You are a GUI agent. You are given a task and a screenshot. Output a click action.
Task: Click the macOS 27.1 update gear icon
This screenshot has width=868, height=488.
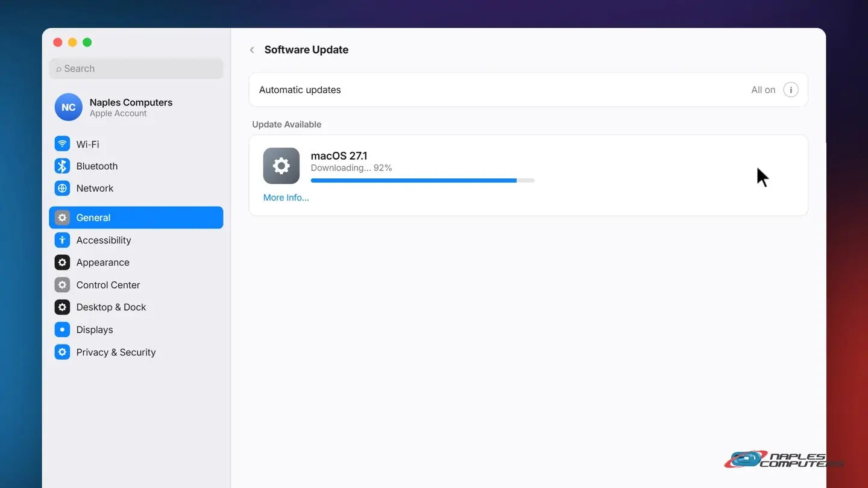281,166
